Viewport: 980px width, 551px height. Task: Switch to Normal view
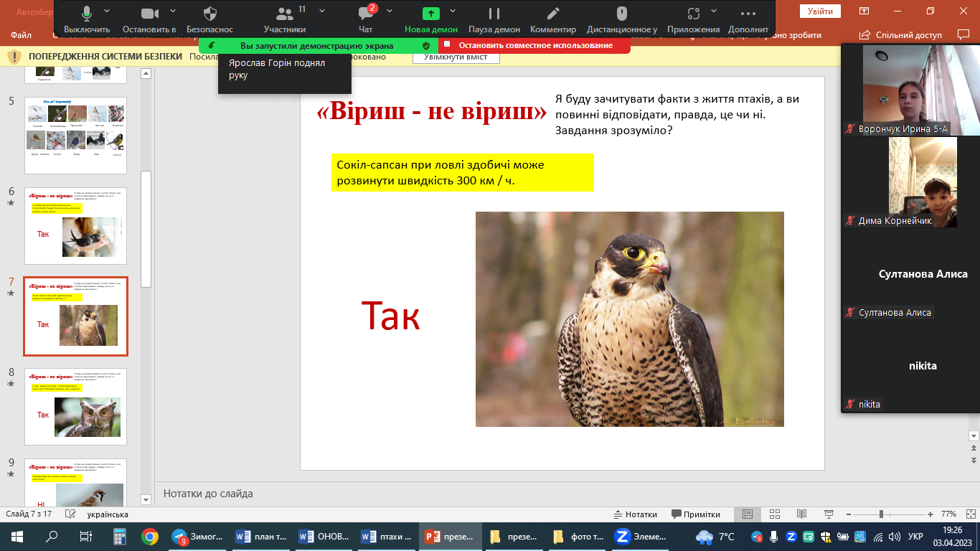[747, 514]
